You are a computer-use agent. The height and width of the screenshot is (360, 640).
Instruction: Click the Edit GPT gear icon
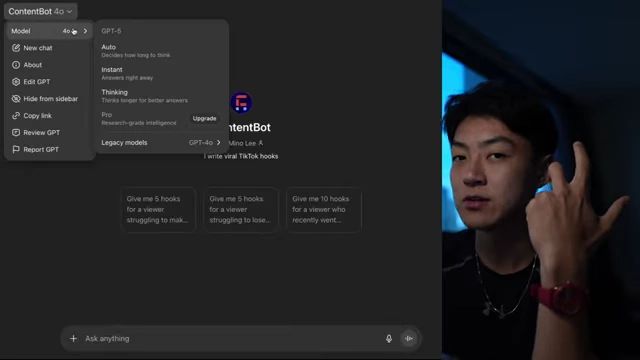pos(16,82)
